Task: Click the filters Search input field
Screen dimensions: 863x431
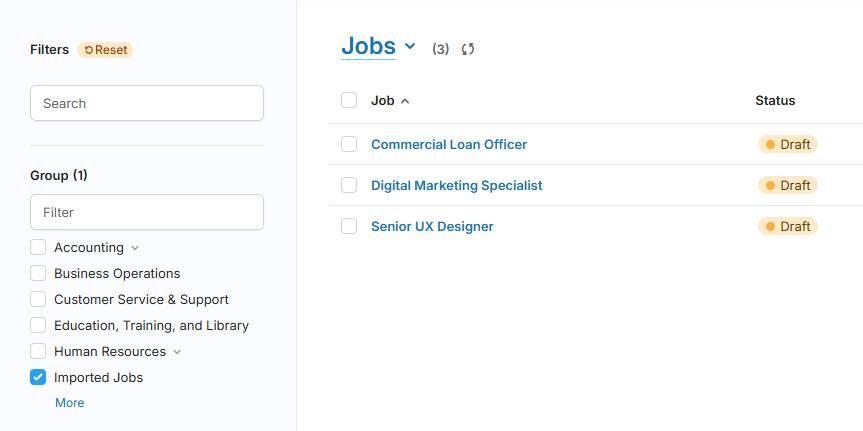Action: click(147, 103)
